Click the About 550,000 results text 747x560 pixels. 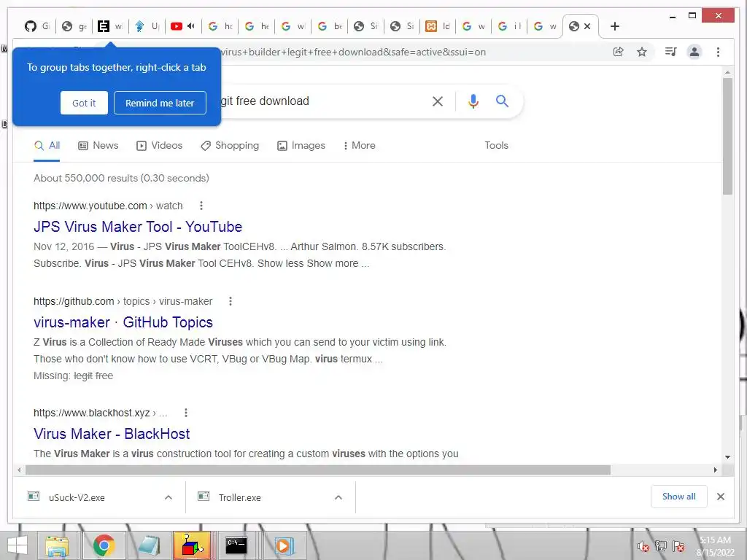click(122, 178)
